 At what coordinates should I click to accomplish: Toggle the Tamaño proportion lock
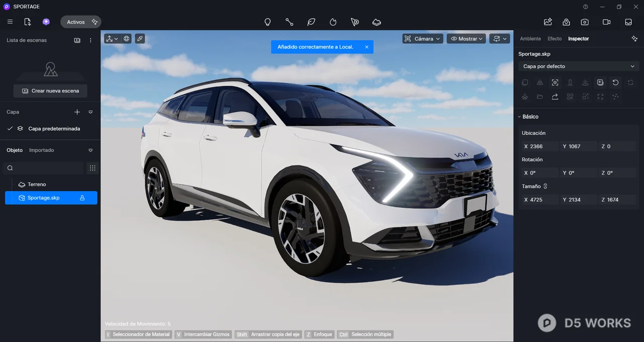pyautogui.click(x=545, y=187)
